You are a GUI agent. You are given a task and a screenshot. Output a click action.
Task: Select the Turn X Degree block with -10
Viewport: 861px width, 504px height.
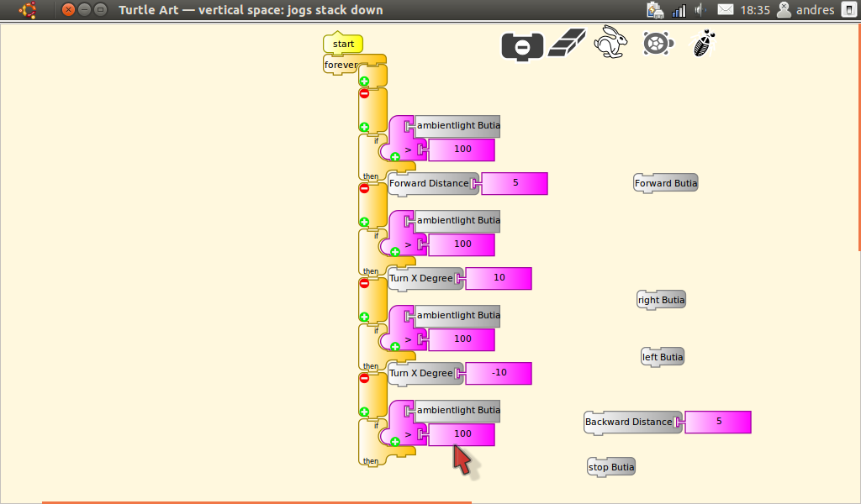click(424, 374)
